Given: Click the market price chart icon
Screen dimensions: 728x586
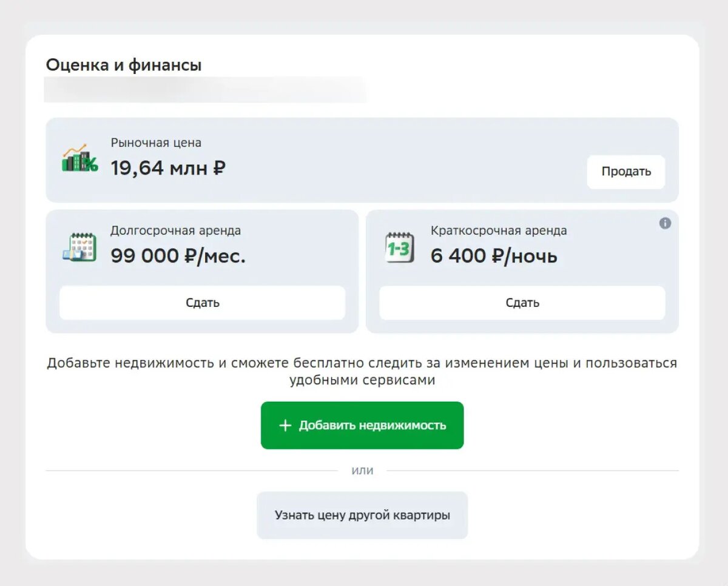Looking at the screenshot, I should 79,158.
